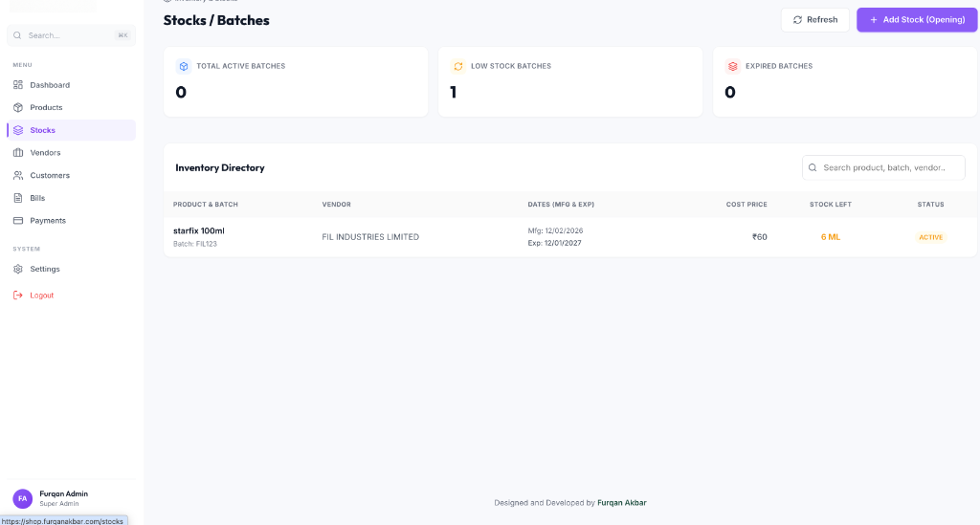Click the starfix 100ml product name

[x=199, y=231]
